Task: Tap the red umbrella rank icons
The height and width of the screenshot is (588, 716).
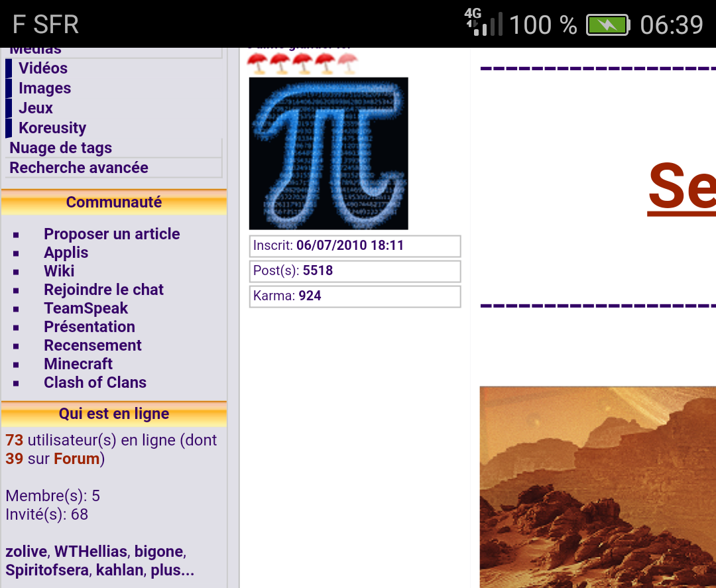Action: (x=302, y=64)
